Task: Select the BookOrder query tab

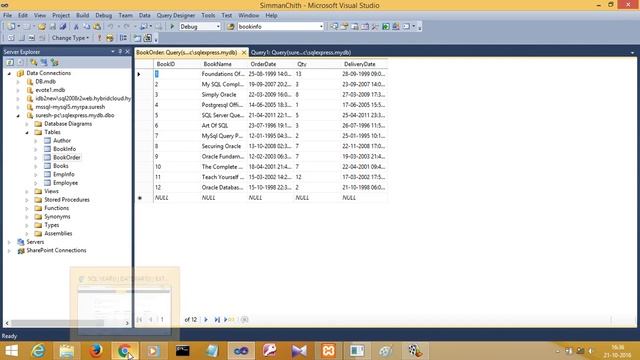Action: 187,53
